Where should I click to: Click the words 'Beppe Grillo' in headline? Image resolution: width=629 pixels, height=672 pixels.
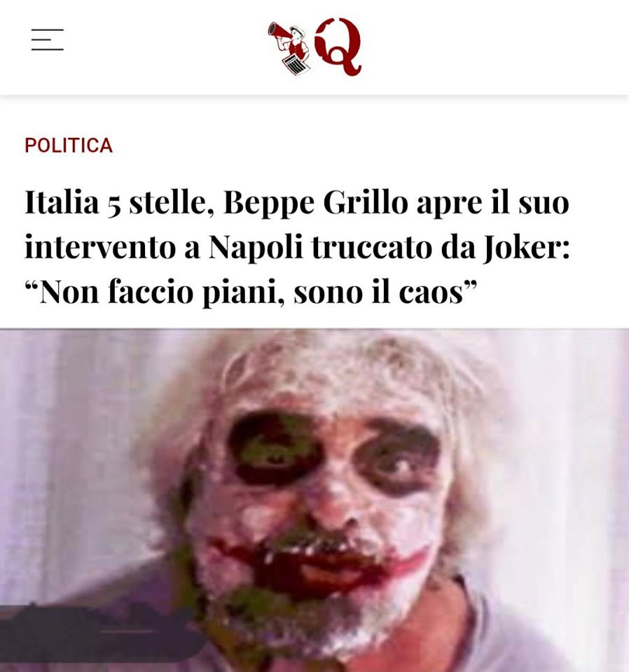point(316,203)
